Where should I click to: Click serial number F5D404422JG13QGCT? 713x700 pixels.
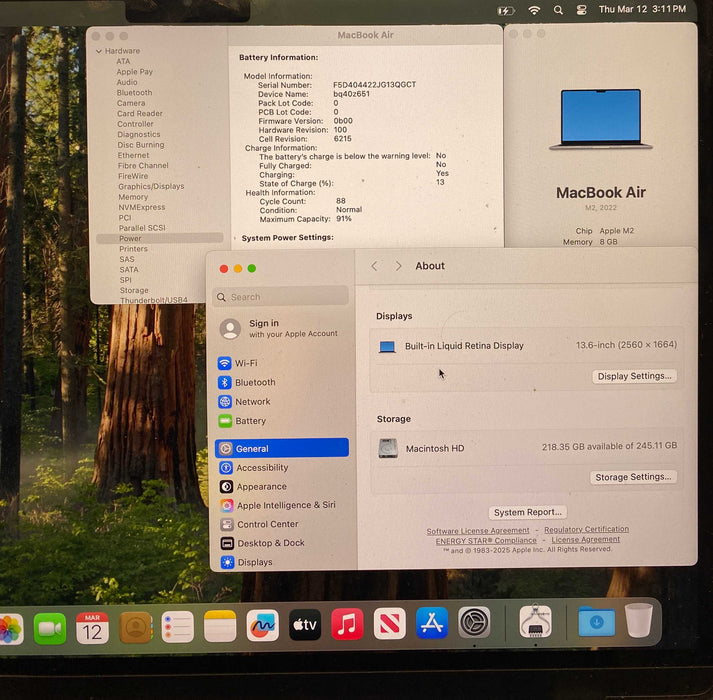374,85
